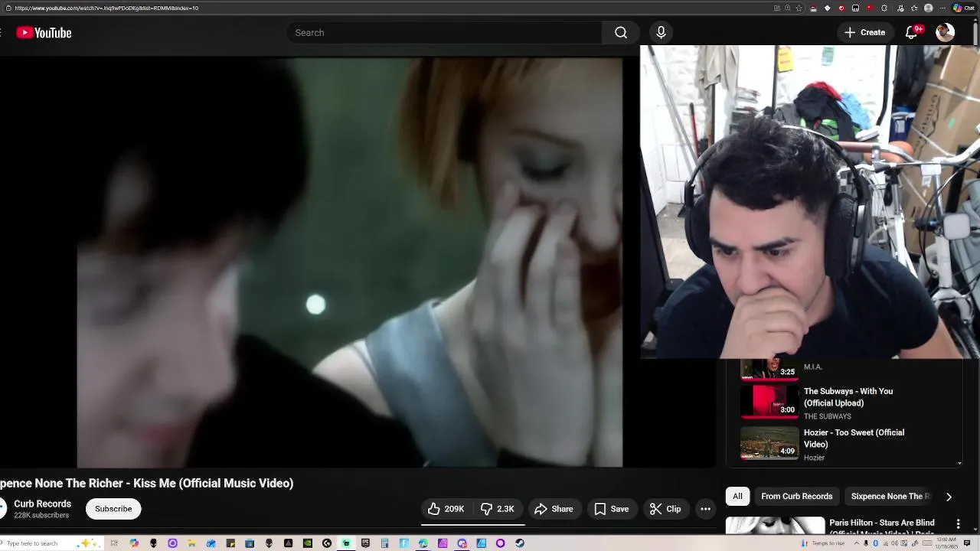Click inside the YouTube search field

(444, 32)
